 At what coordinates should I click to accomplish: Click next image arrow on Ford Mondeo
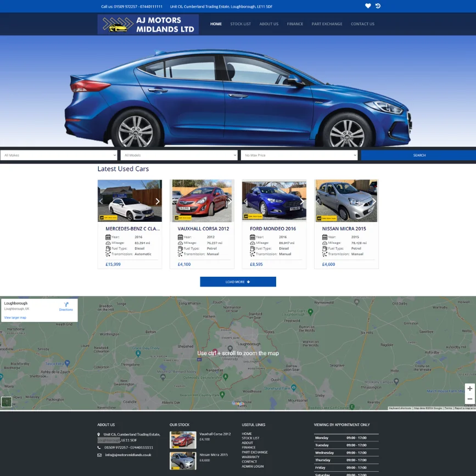pyautogui.click(x=301, y=201)
